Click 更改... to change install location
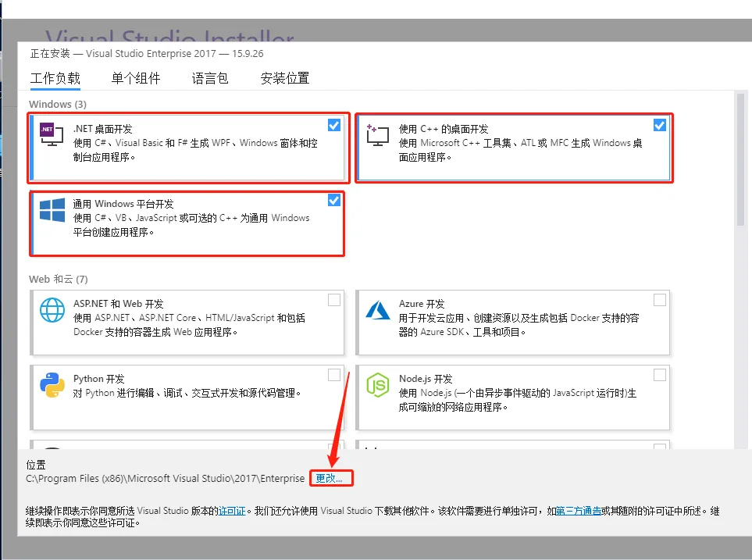Screen dimensions: 752x560 (329, 479)
